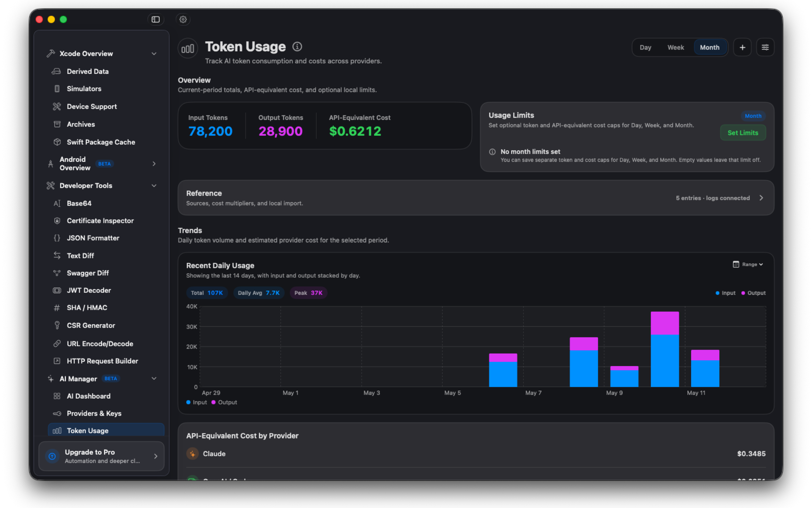The image size is (812, 508).
Task: Click the Providers & Keys key icon
Action: pos(57,413)
